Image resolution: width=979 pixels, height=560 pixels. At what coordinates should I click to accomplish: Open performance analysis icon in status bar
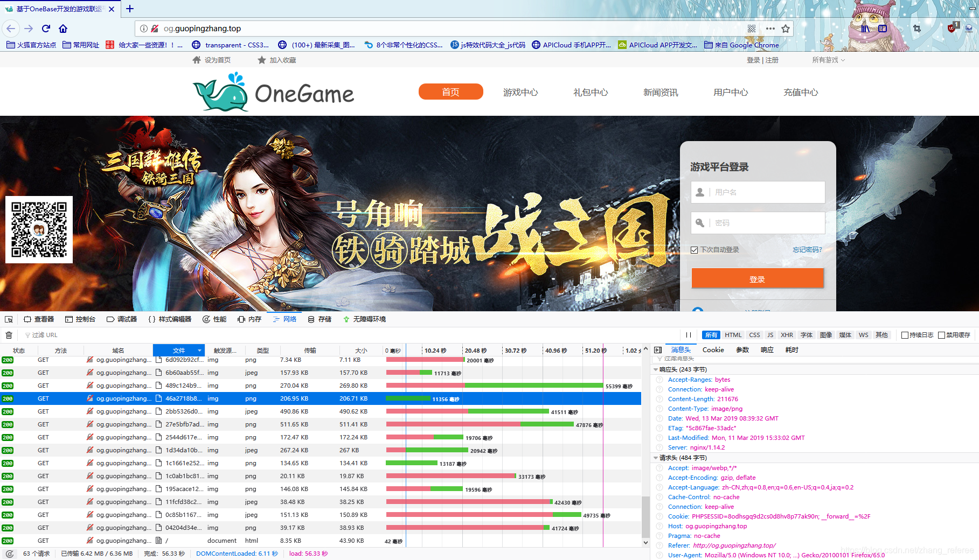click(x=10, y=554)
